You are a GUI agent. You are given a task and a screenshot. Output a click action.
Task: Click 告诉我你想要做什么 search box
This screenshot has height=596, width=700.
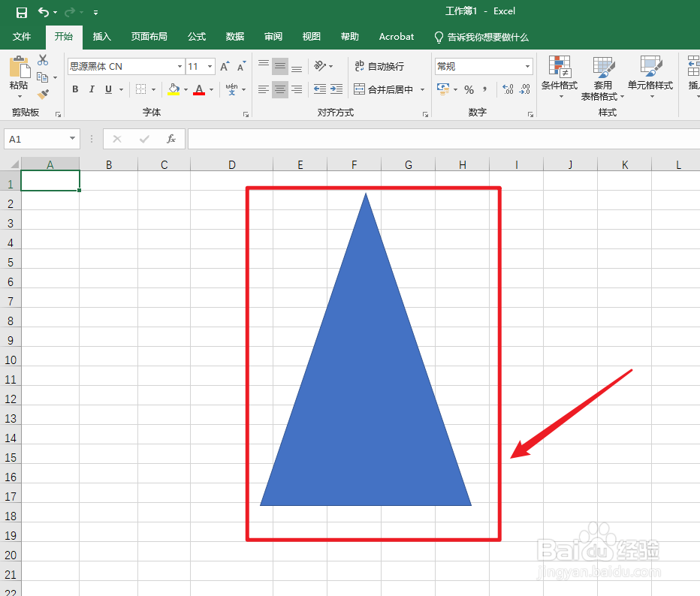481,37
